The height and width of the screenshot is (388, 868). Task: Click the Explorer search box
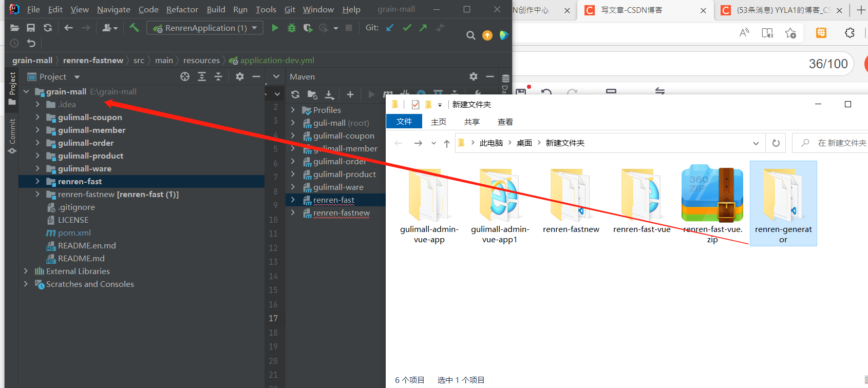point(831,143)
